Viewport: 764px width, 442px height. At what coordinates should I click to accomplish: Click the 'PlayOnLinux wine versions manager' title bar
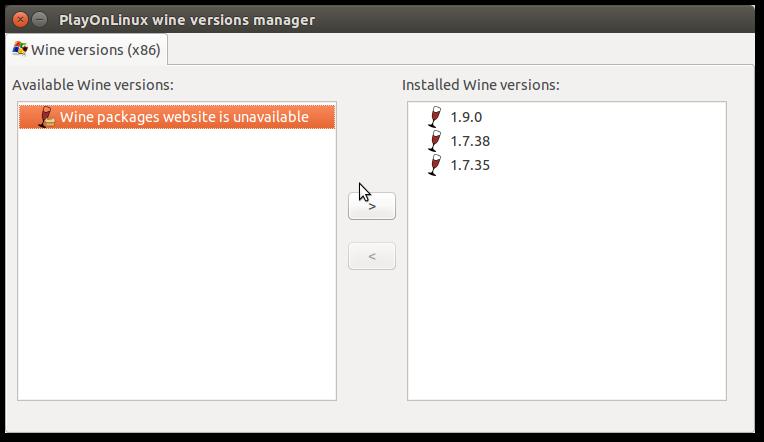[x=400, y=19]
